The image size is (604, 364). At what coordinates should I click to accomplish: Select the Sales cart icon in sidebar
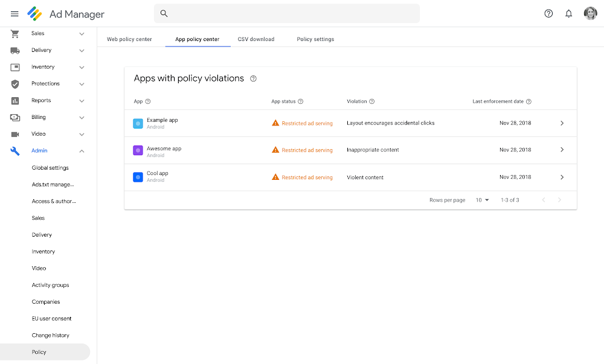[14, 33]
